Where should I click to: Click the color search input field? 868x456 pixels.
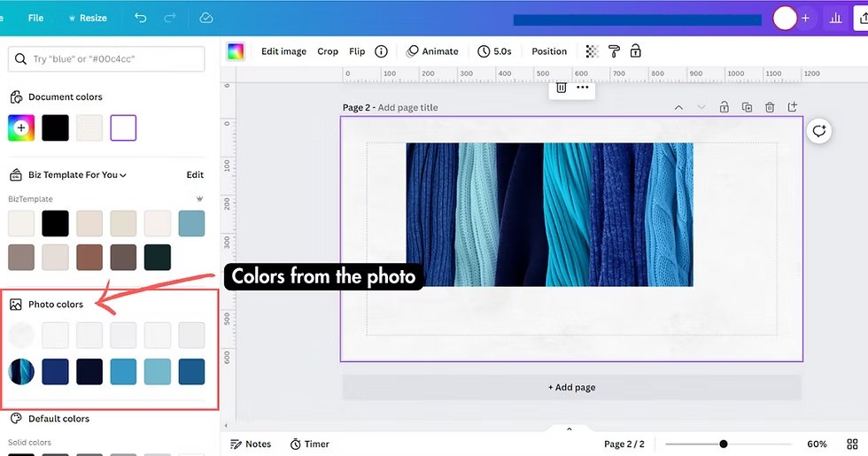coord(106,58)
